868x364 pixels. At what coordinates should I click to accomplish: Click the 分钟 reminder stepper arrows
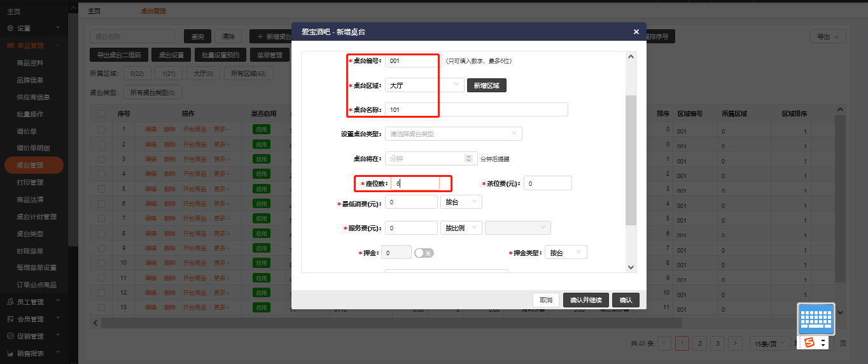tap(469, 158)
